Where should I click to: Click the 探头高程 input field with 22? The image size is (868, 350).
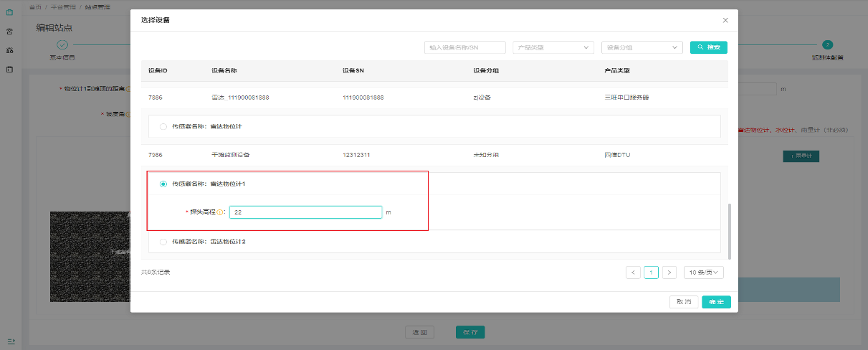click(x=305, y=212)
